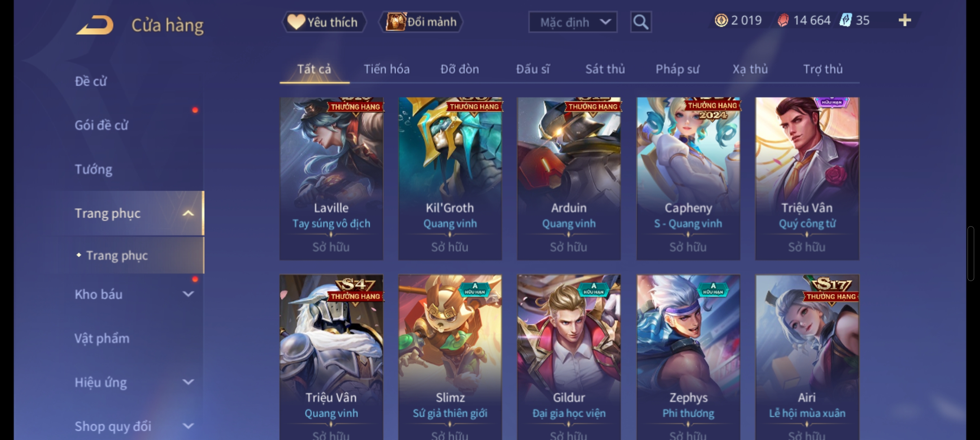The image size is (980, 440).
Task: Expand the Hiệu ứng sidebar section
Action: [x=188, y=382]
